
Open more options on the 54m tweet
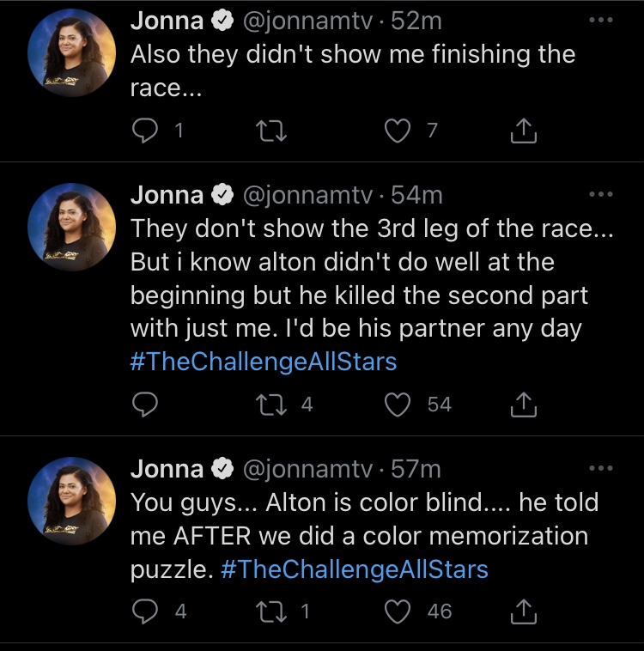point(601,194)
